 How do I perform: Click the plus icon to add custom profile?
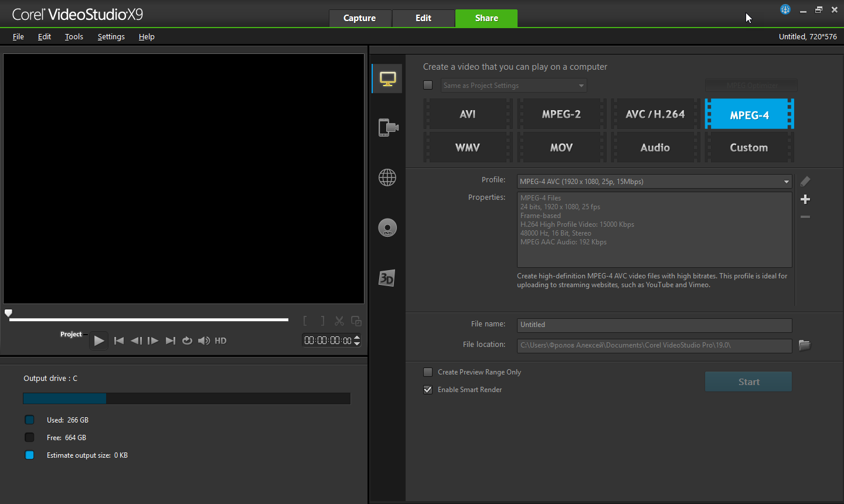[805, 199]
